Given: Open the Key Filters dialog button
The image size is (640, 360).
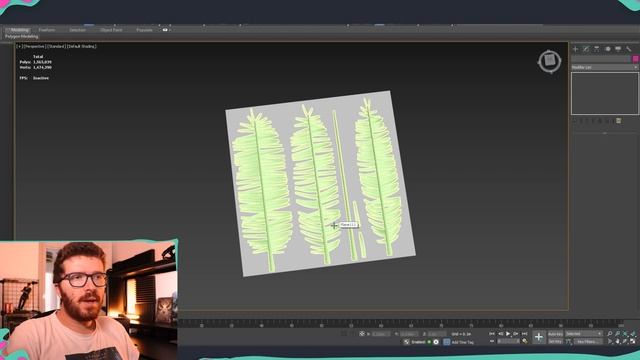Looking at the screenshot, I should click(588, 342).
